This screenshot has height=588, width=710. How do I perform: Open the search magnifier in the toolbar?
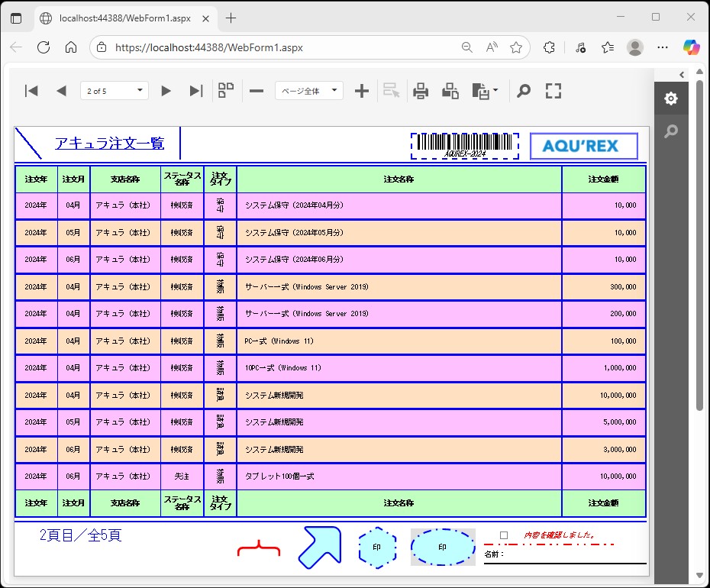coord(523,91)
